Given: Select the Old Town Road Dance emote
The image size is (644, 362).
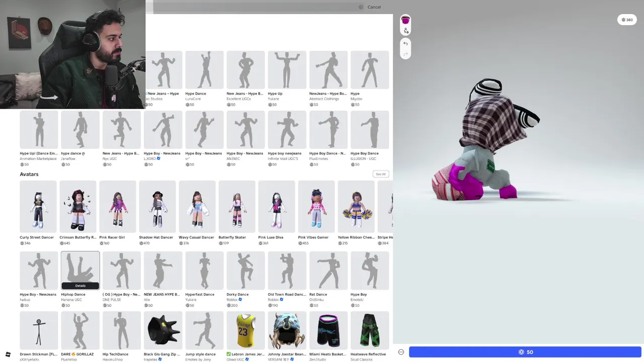Looking at the screenshot, I should coord(287,280).
